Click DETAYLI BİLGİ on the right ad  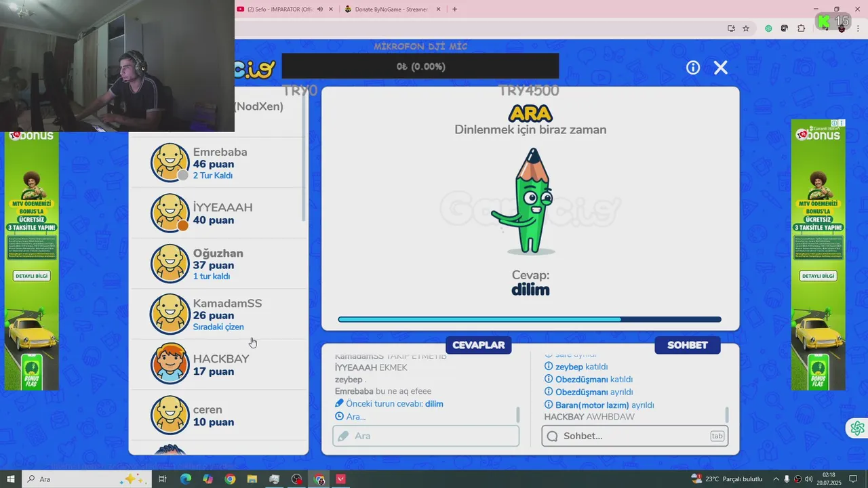(818, 276)
